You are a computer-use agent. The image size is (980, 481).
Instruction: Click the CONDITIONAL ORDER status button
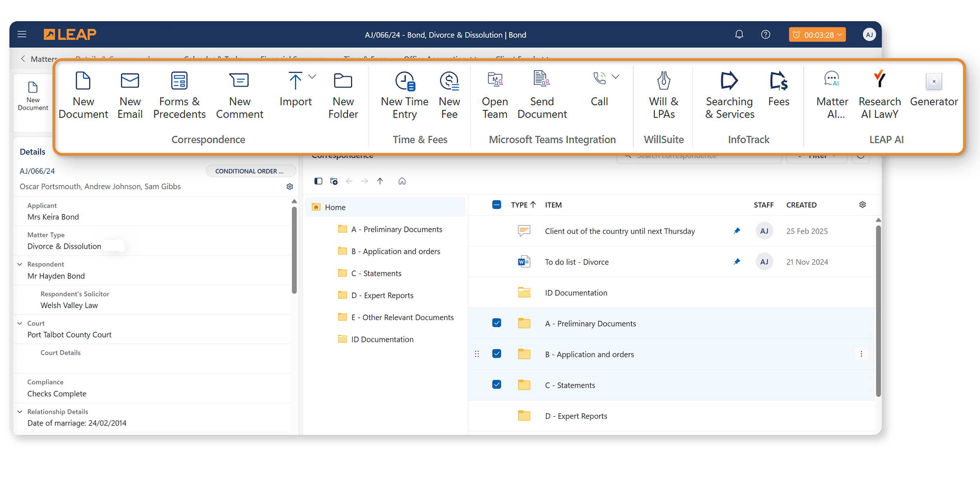[250, 171]
